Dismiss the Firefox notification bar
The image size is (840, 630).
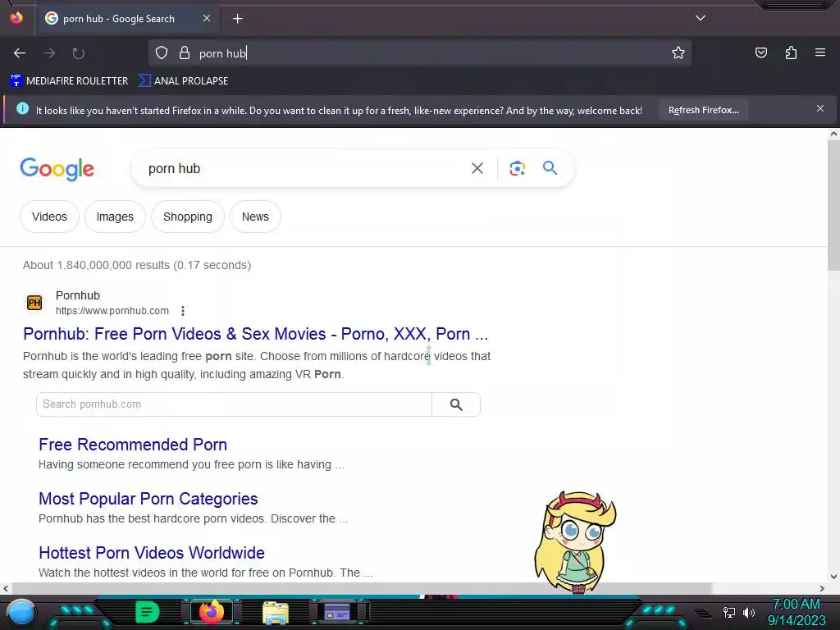pyautogui.click(x=819, y=109)
